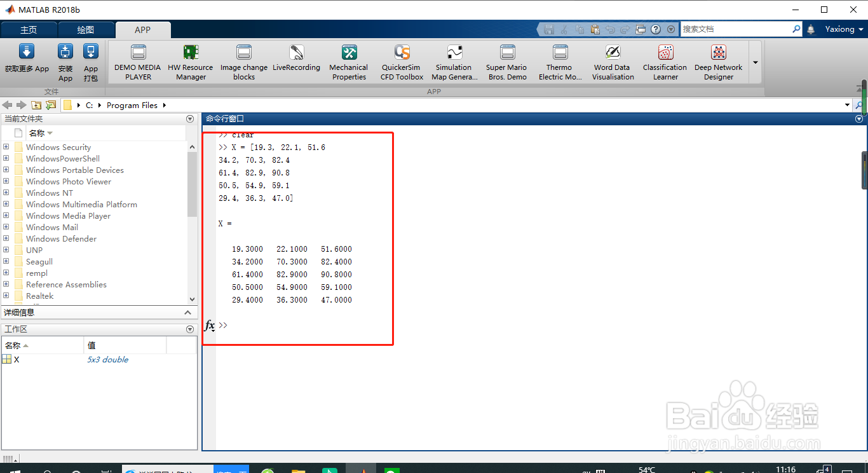Select variable X in the workspace
868x473 pixels.
coord(17,359)
